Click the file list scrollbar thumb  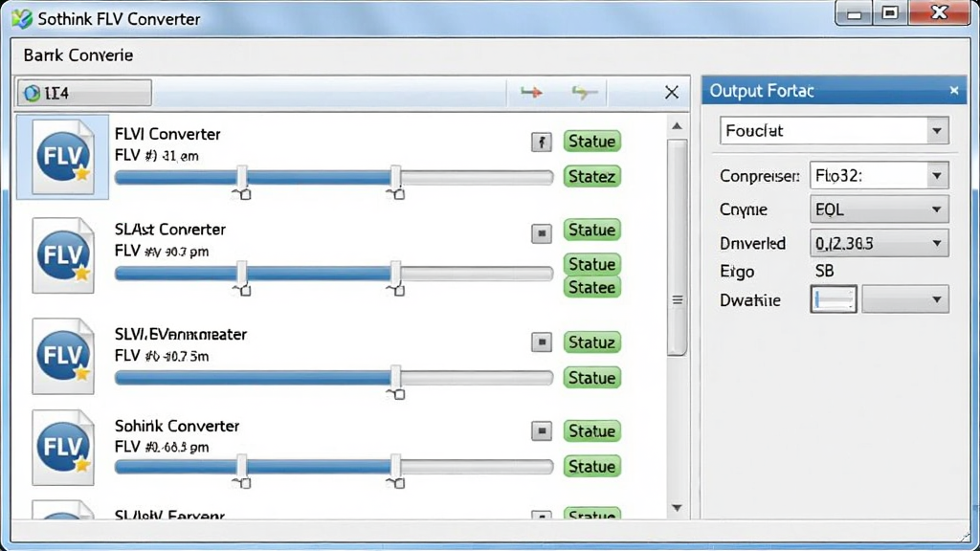(x=677, y=248)
